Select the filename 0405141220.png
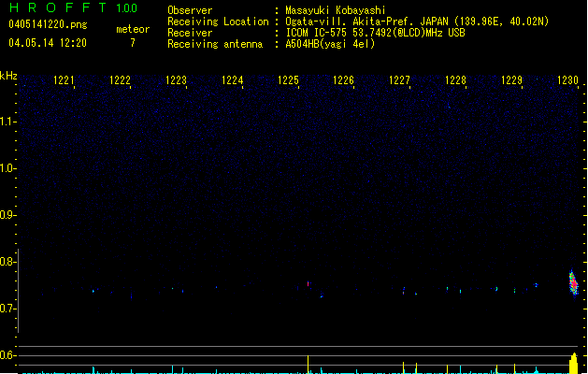 [x=48, y=24]
